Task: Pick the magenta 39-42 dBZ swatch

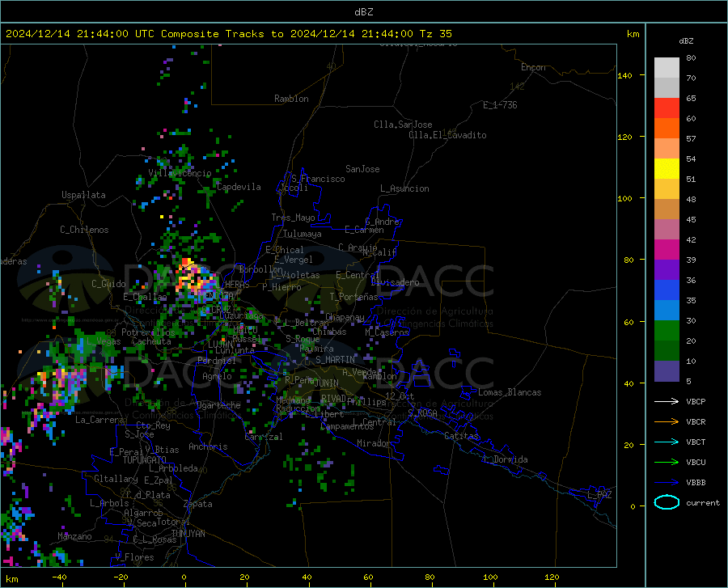Action: [x=667, y=250]
